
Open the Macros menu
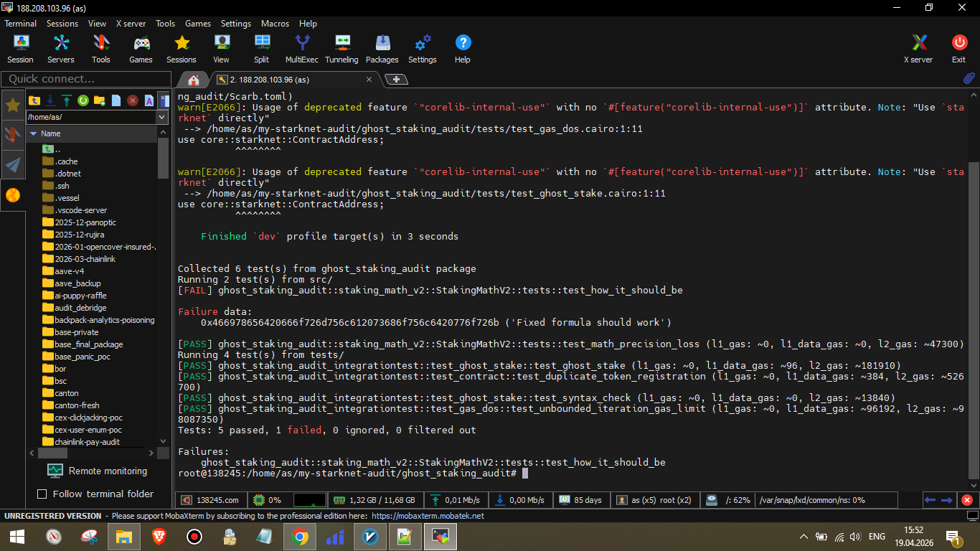(x=275, y=23)
